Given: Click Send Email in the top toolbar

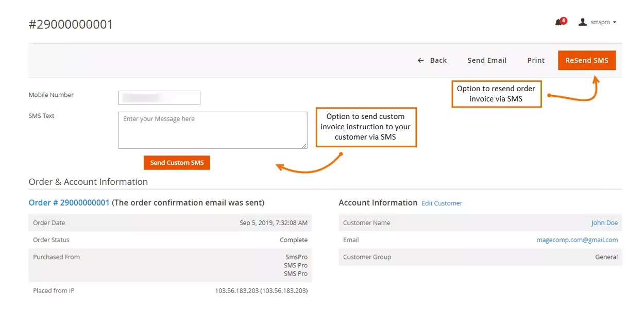Looking at the screenshot, I should (x=486, y=60).
